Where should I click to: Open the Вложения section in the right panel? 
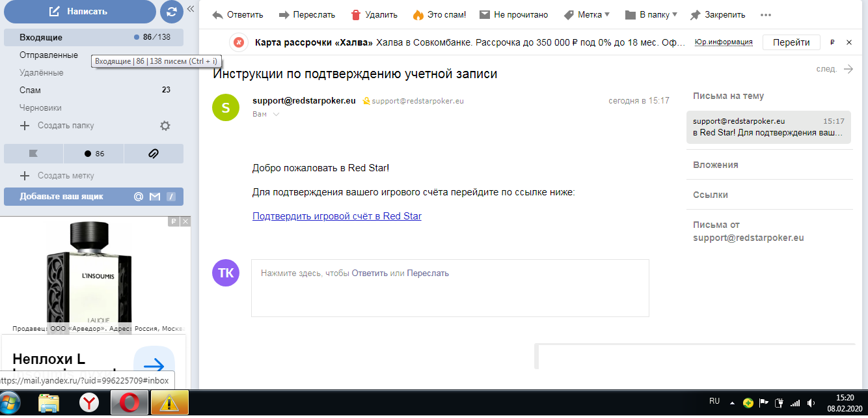pyautogui.click(x=716, y=165)
